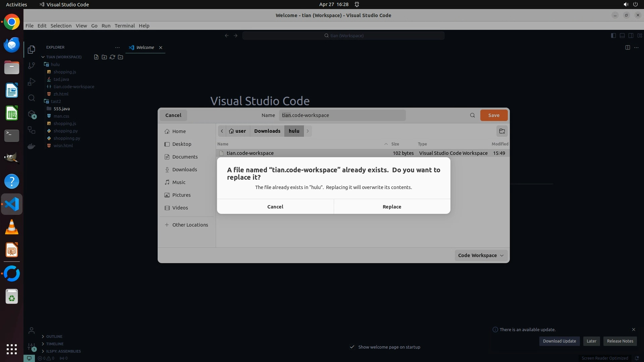Open Extensions view in activity bar

point(32,114)
